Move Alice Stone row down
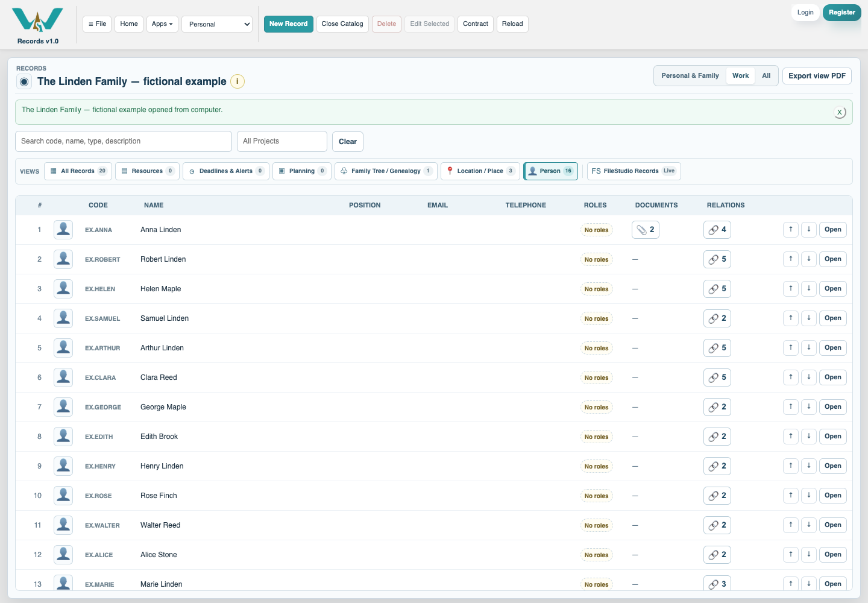The image size is (868, 603). 809,555
